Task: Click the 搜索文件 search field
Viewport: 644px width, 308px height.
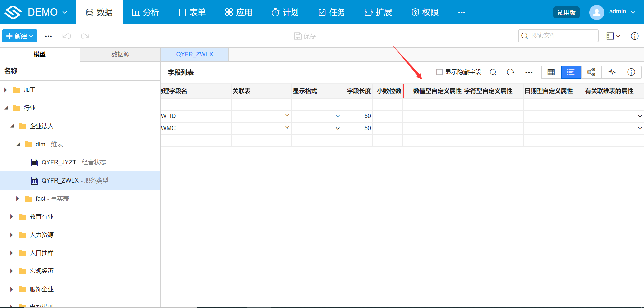Action: 561,36
